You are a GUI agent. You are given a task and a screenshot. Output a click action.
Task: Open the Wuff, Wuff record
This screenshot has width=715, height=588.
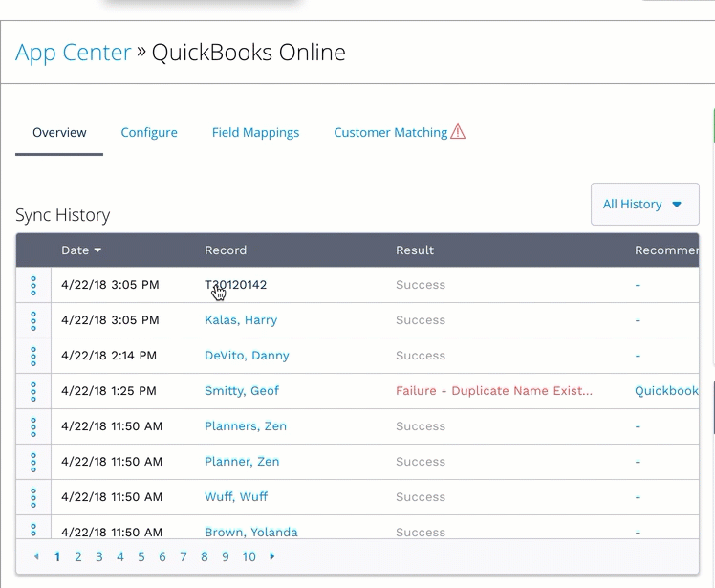coord(236,497)
